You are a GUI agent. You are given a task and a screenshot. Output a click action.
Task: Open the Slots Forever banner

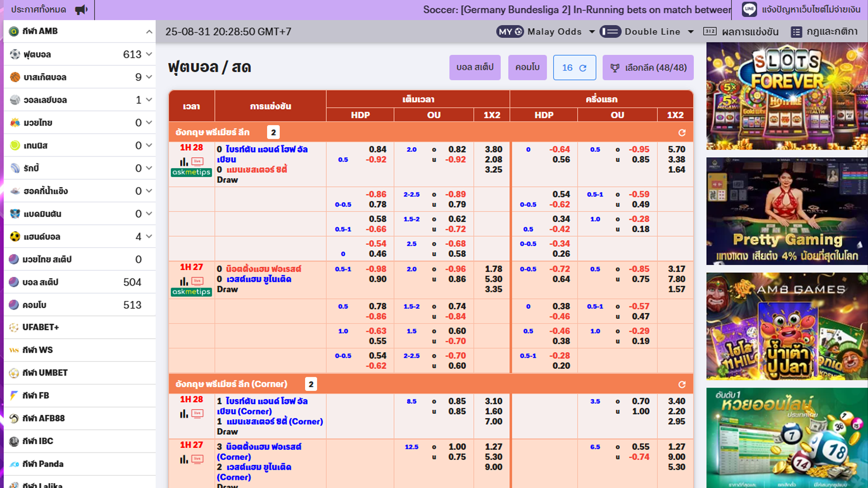coord(787,96)
